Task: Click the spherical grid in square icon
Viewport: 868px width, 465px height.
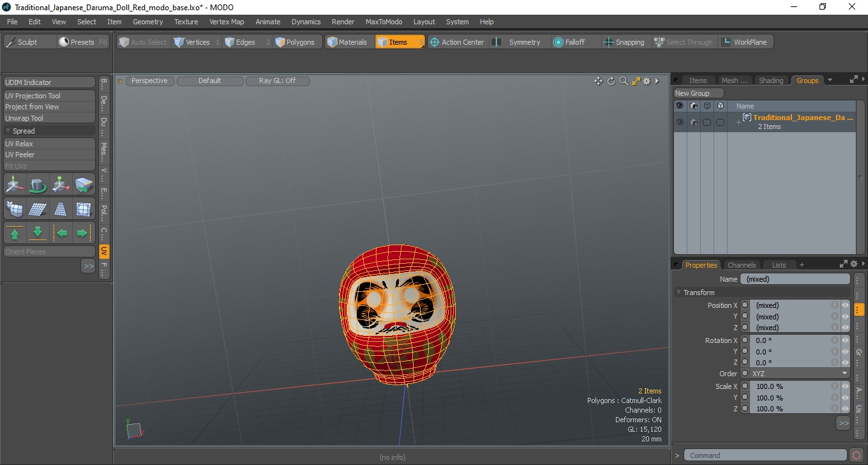Action: (x=84, y=209)
